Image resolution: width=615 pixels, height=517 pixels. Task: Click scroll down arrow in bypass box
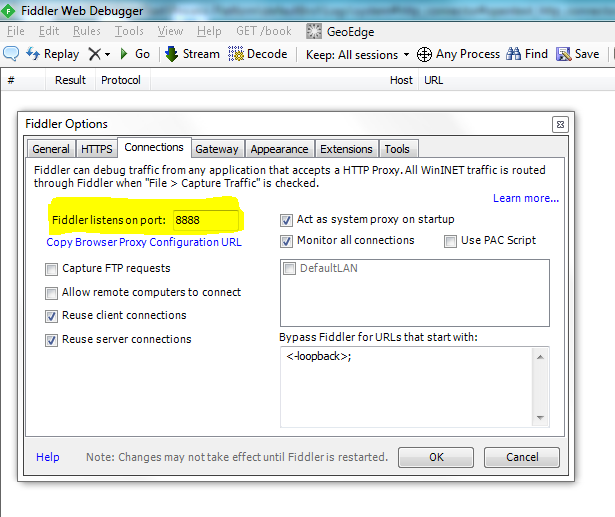coord(540,418)
